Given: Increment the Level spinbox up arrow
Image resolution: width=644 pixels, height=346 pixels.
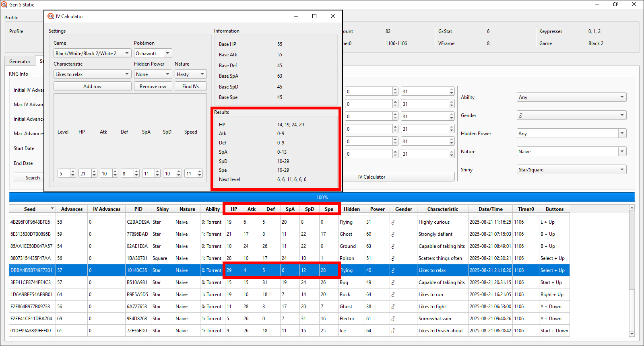Looking at the screenshot, I should coord(73,172).
